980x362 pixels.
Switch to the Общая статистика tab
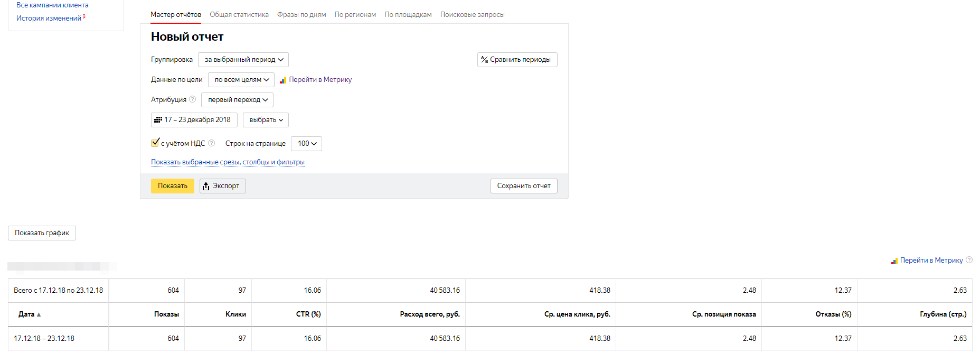239,15
